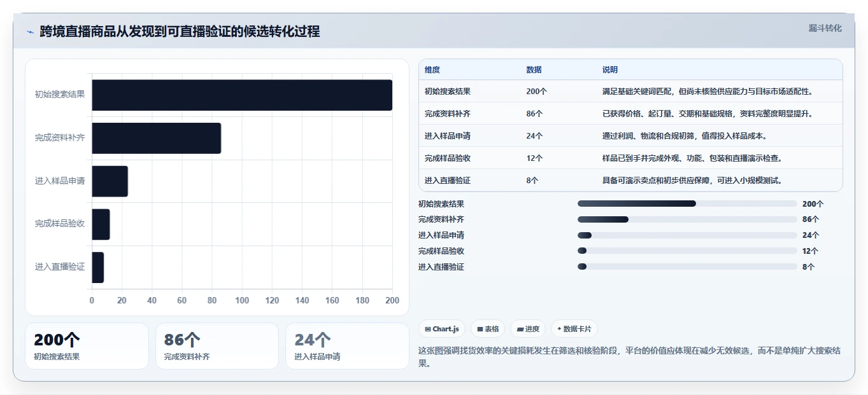Click the 24个 value in the table

pos(535,136)
